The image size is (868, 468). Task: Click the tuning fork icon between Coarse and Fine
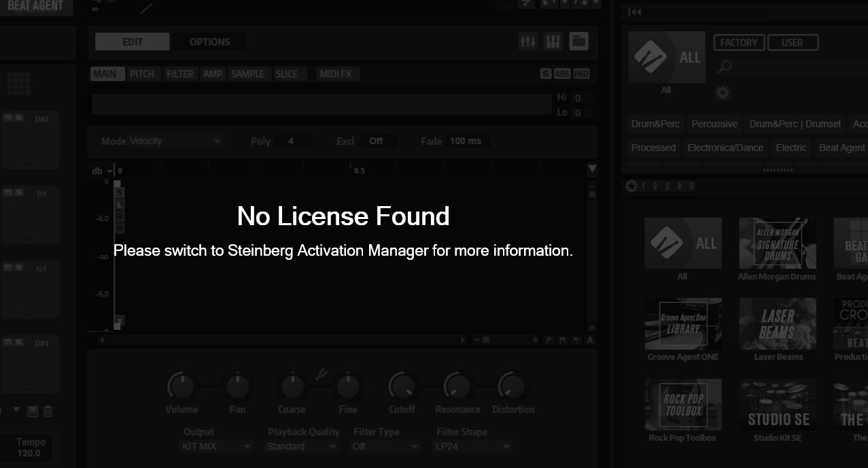[322, 374]
